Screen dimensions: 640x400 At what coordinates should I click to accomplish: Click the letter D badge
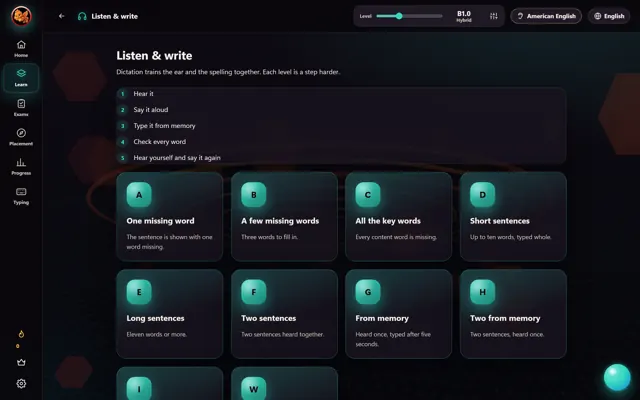point(482,195)
